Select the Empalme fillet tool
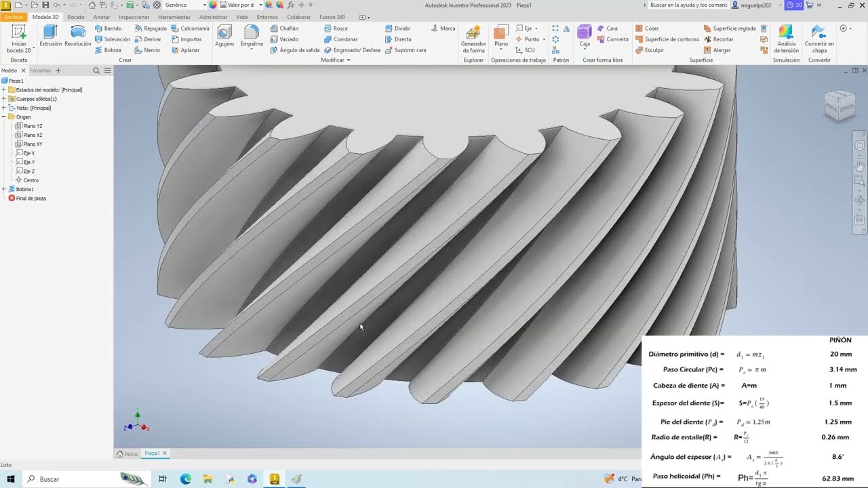 coord(252,37)
